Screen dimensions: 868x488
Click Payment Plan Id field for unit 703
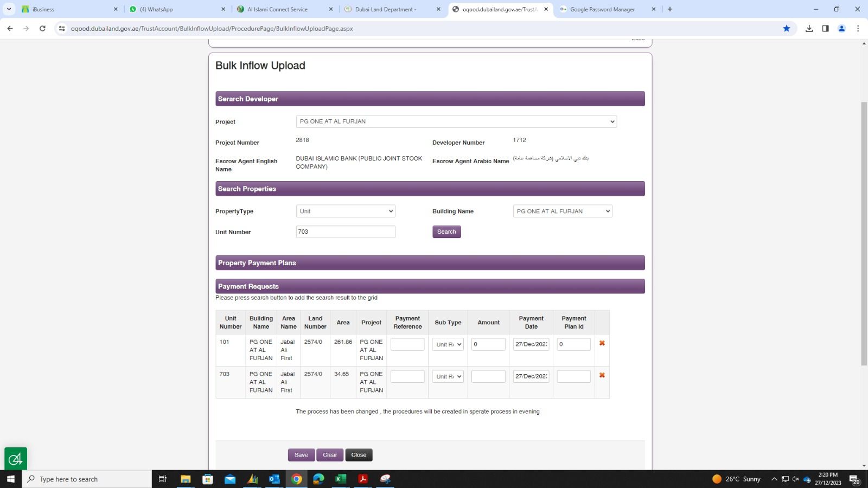click(x=574, y=376)
